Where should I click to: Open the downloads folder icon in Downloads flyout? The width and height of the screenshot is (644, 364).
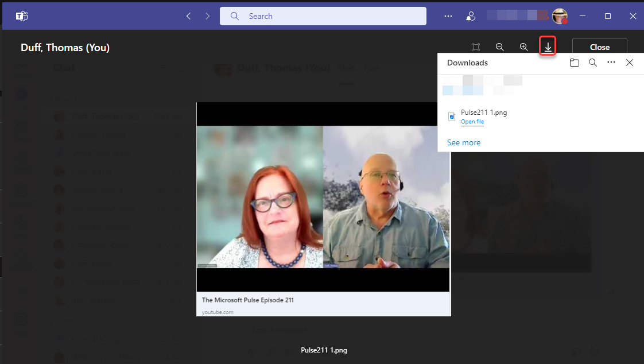575,63
